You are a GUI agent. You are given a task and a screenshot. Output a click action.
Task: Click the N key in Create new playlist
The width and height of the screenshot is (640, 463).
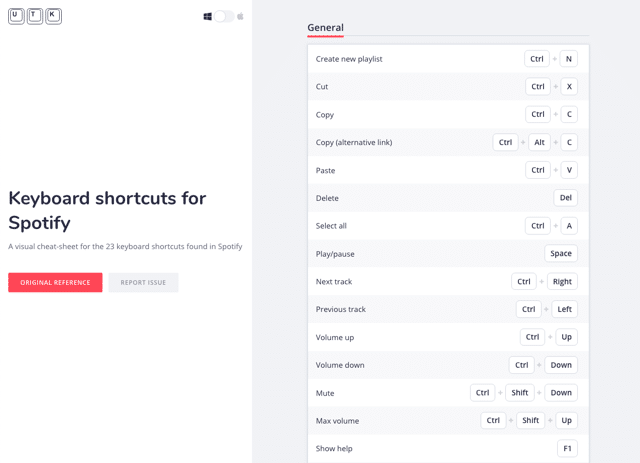click(569, 59)
